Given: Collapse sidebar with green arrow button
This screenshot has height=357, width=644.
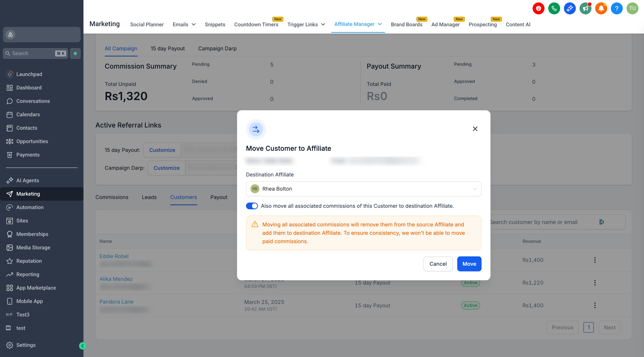Looking at the screenshot, I should 82,346.
